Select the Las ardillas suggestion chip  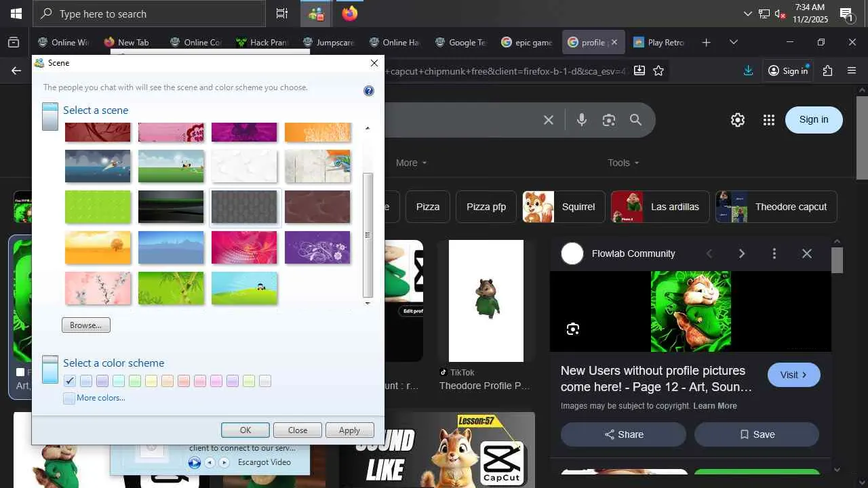click(x=660, y=207)
